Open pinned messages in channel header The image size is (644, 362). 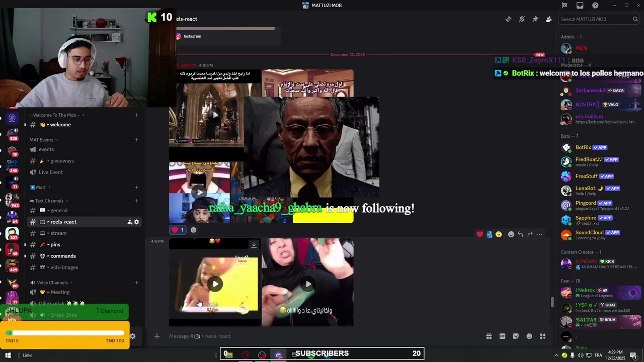click(x=535, y=19)
